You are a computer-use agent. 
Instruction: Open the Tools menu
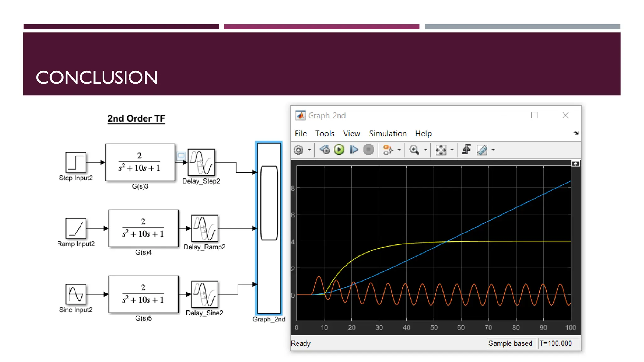(325, 134)
